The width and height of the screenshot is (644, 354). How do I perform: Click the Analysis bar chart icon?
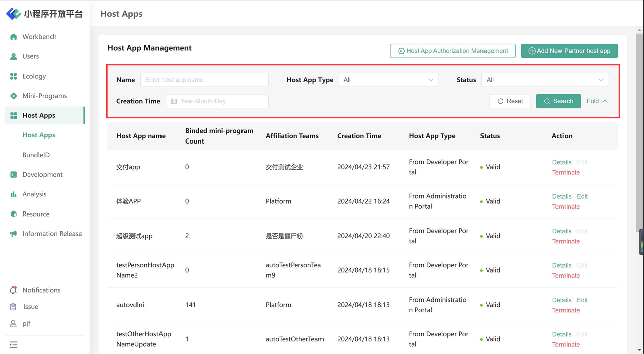(14, 194)
